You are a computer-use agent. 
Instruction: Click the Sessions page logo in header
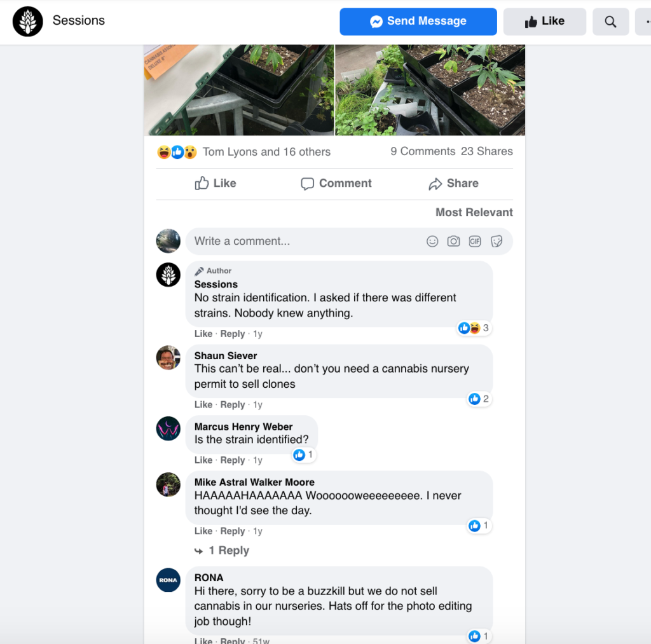[x=28, y=22]
